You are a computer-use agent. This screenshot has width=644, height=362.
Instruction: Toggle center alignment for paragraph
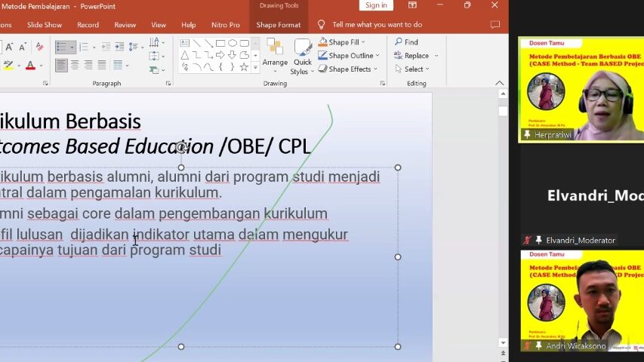(75, 66)
